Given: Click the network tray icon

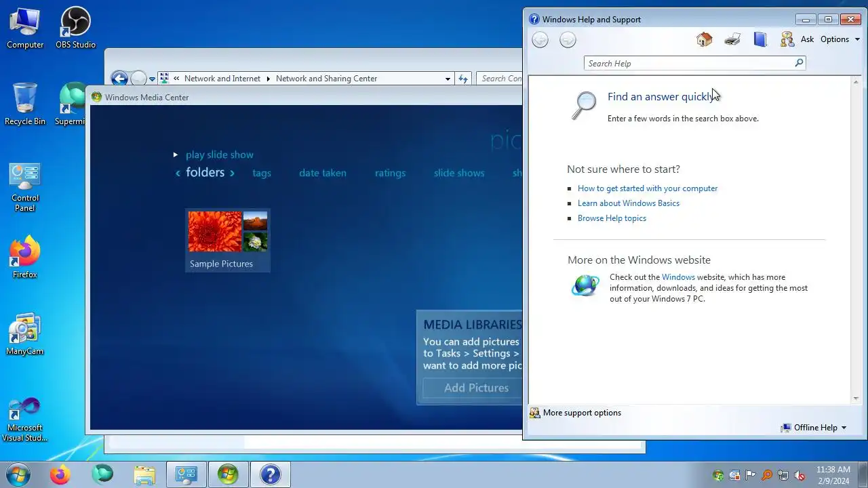Looking at the screenshot, I should (x=783, y=475).
